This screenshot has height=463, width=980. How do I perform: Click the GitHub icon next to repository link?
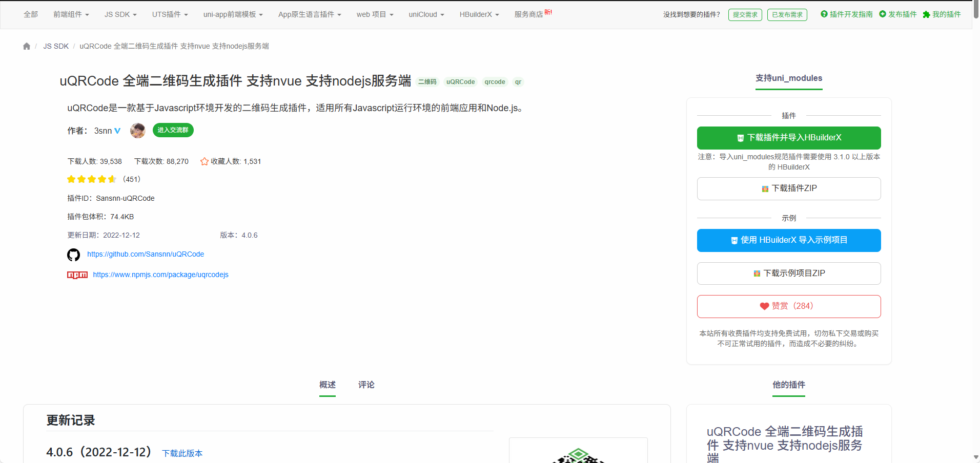(73, 255)
